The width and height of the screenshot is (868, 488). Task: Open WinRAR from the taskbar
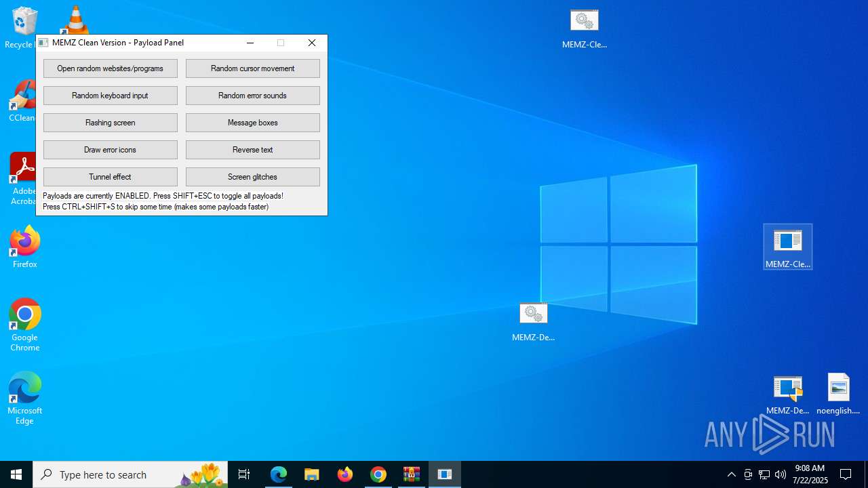point(412,474)
